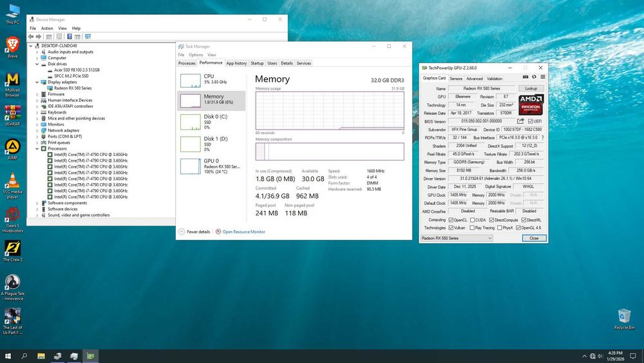The width and height of the screenshot is (644, 363).
Task: Toggle the Vulkan checkbox in GPU-Z
Action: (x=451, y=228)
